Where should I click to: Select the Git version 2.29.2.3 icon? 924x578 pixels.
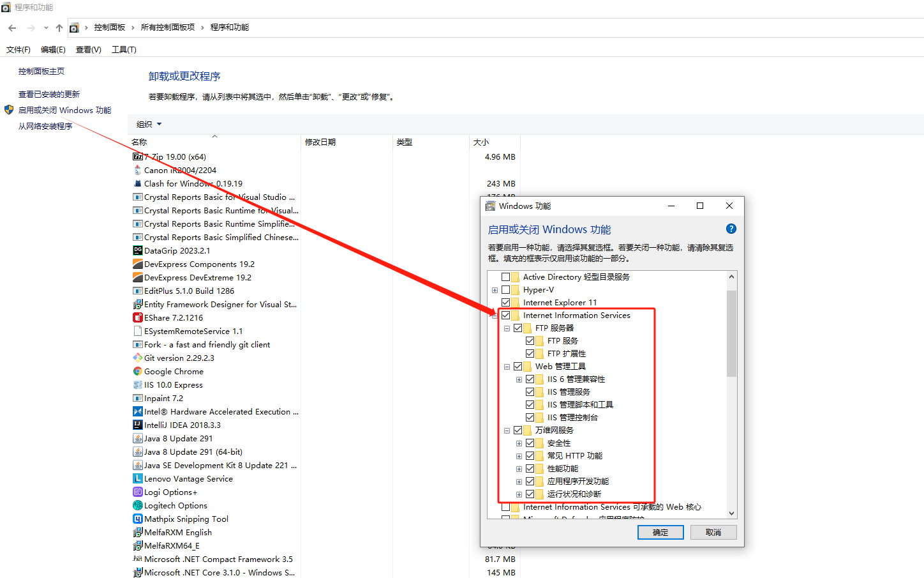[138, 358]
